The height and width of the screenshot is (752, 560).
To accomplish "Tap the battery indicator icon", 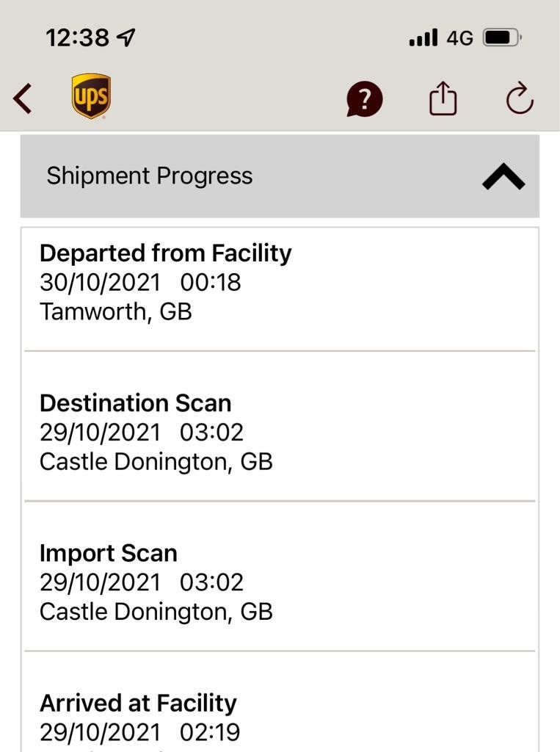I will click(502, 37).
